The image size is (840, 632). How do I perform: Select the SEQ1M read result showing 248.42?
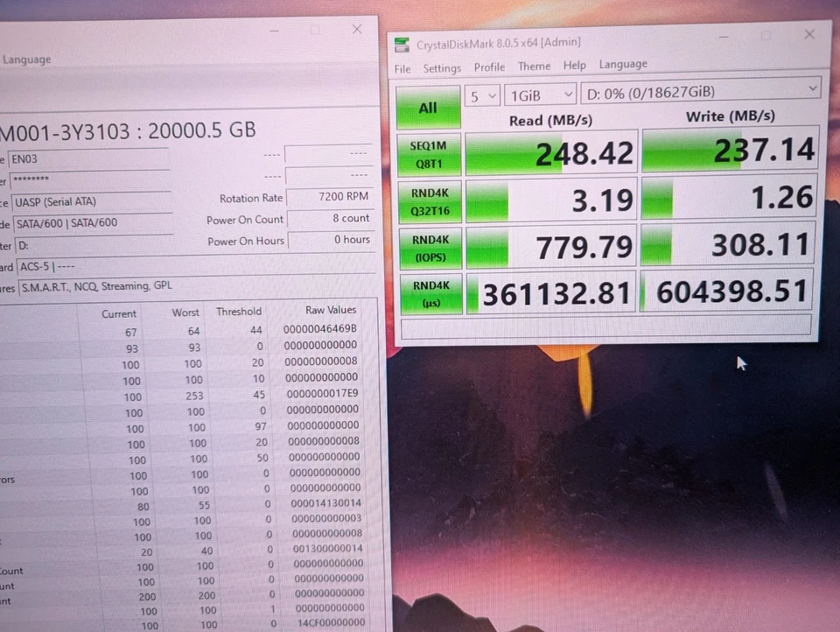point(550,151)
